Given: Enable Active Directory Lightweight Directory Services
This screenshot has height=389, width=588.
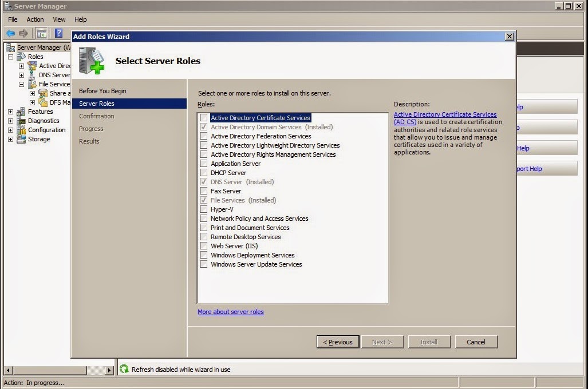Looking at the screenshot, I should [204, 145].
